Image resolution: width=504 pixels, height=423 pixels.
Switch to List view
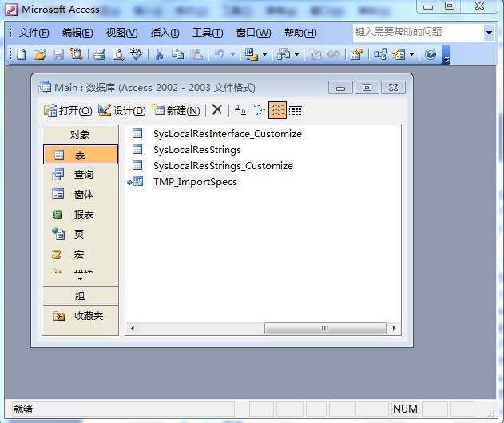pos(277,110)
